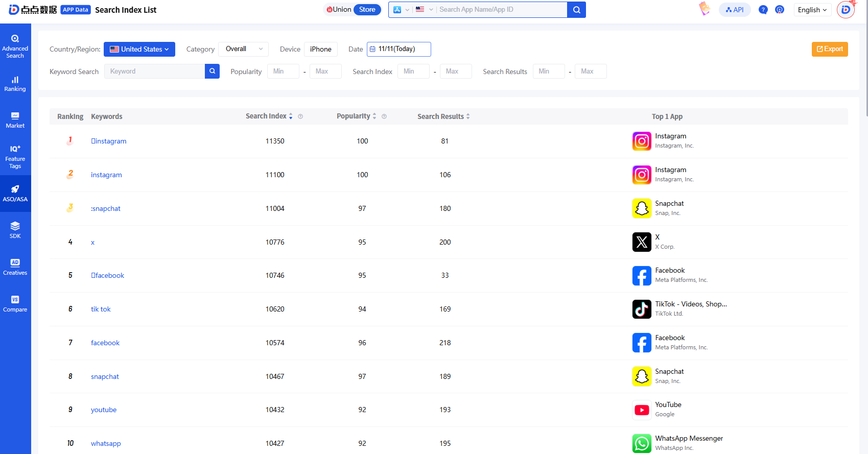This screenshot has width=868, height=454.
Task: Open the App Store platform dropdown in the search bar
Action: (x=401, y=10)
